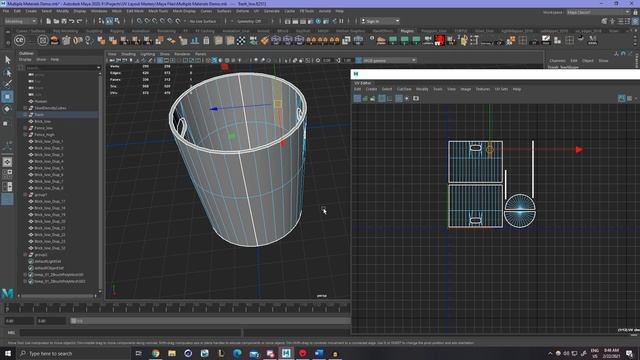Open Google Chrome from the taskbar
Screen dimensions: 640x360
pos(156,353)
